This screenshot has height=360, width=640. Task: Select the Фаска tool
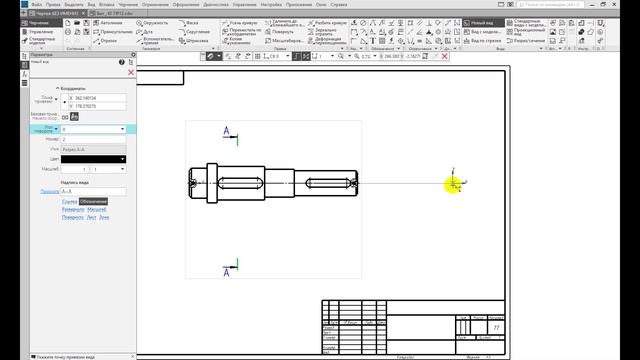(189, 23)
